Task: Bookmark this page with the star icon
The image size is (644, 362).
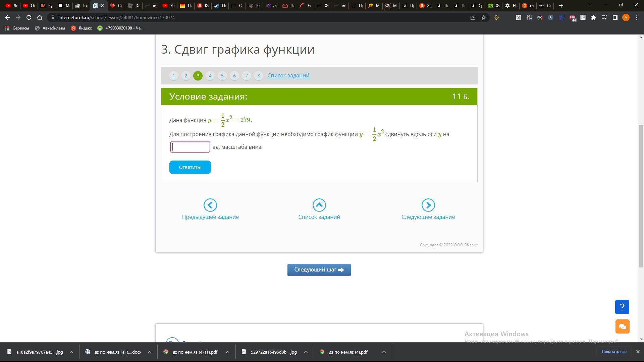Action: coord(484,17)
